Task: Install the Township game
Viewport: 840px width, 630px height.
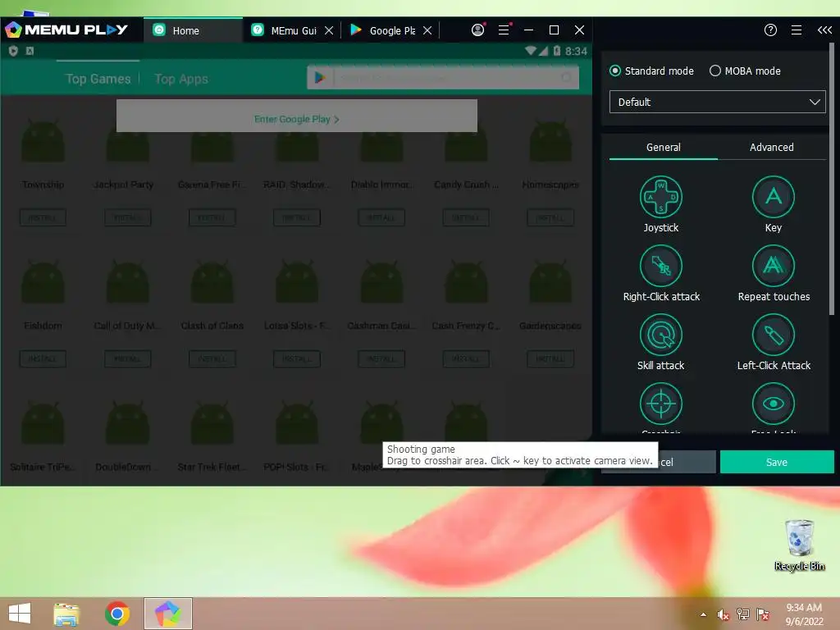Action: [43, 217]
